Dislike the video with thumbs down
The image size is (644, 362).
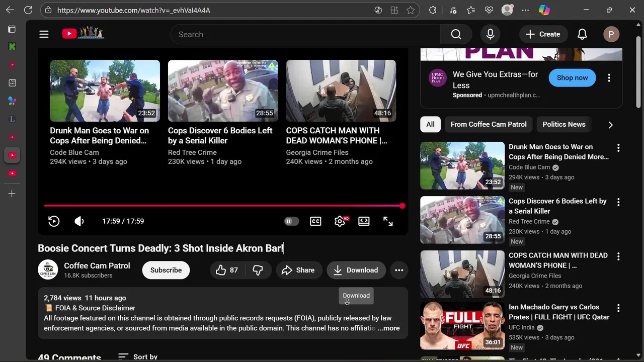[258, 270]
